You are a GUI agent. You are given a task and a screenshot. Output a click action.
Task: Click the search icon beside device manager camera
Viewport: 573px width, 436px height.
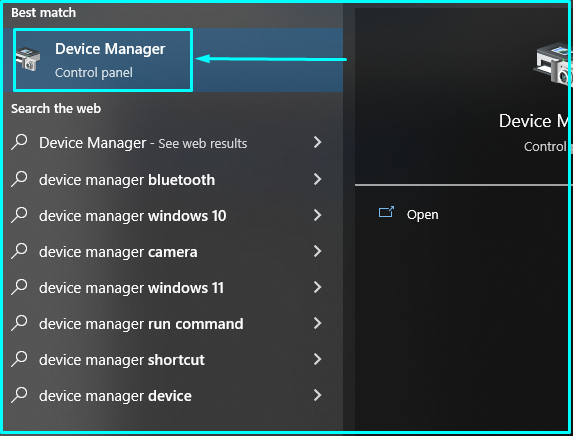pos(19,251)
